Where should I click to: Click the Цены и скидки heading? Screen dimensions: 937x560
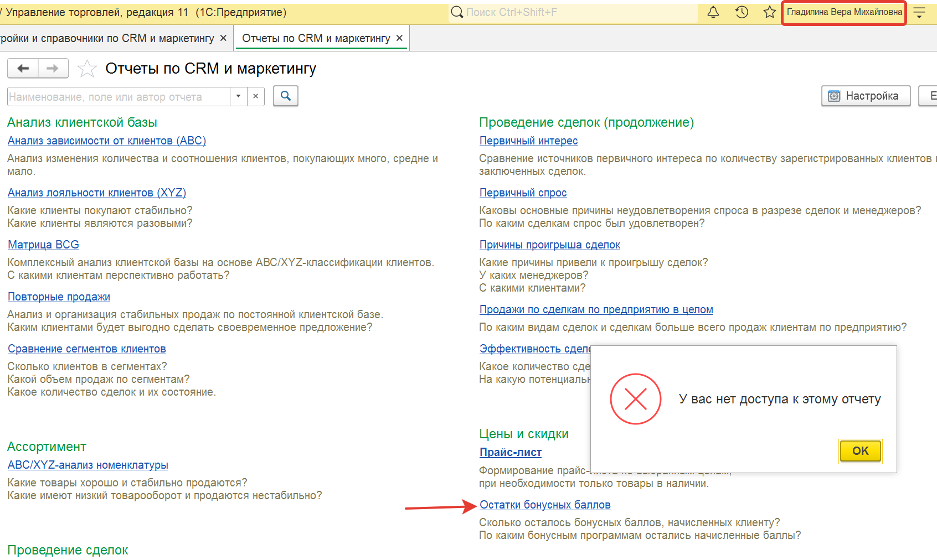(524, 434)
